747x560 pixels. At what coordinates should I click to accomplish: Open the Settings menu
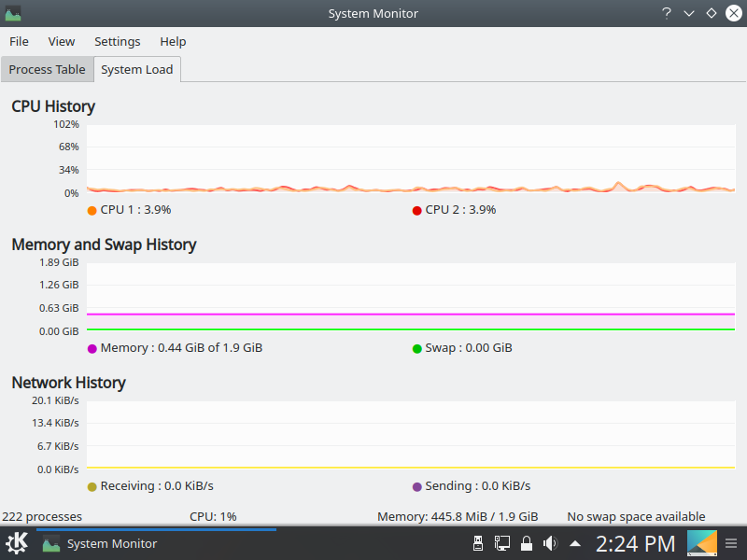[118, 41]
